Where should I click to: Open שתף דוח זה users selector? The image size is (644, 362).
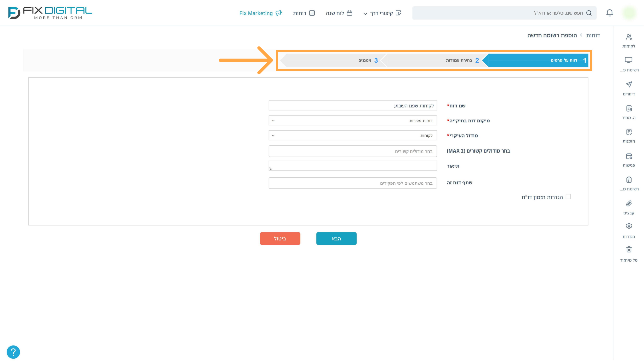353,183
